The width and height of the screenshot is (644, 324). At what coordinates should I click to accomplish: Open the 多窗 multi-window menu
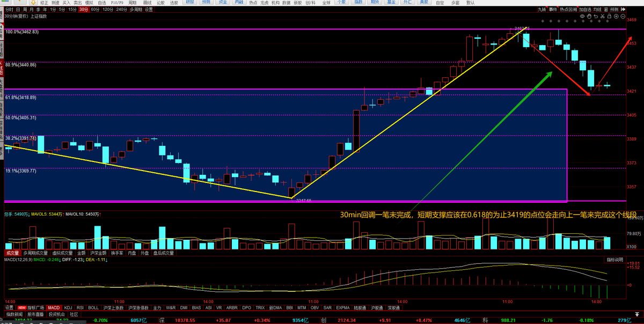455,3
